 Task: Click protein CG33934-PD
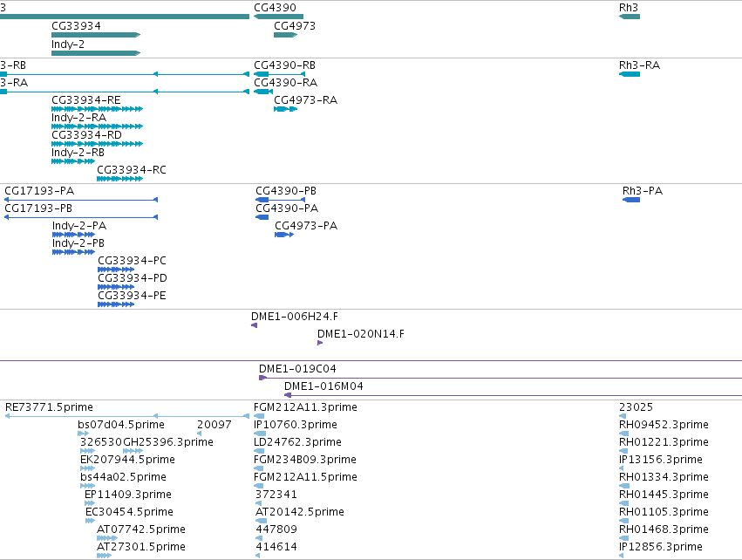(116, 287)
